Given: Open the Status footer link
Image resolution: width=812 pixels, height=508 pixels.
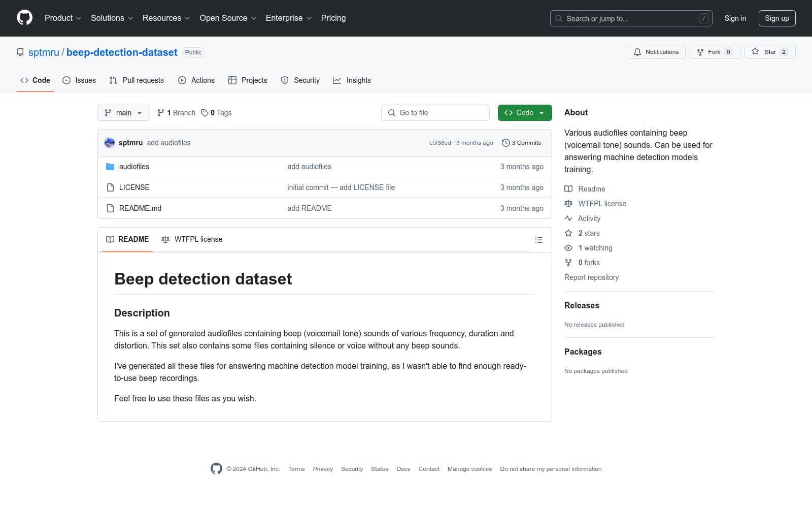Looking at the screenshot, I should 380,469.
